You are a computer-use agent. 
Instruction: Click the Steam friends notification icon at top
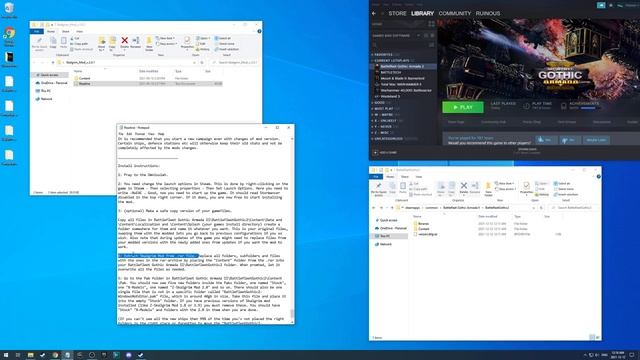601,5
